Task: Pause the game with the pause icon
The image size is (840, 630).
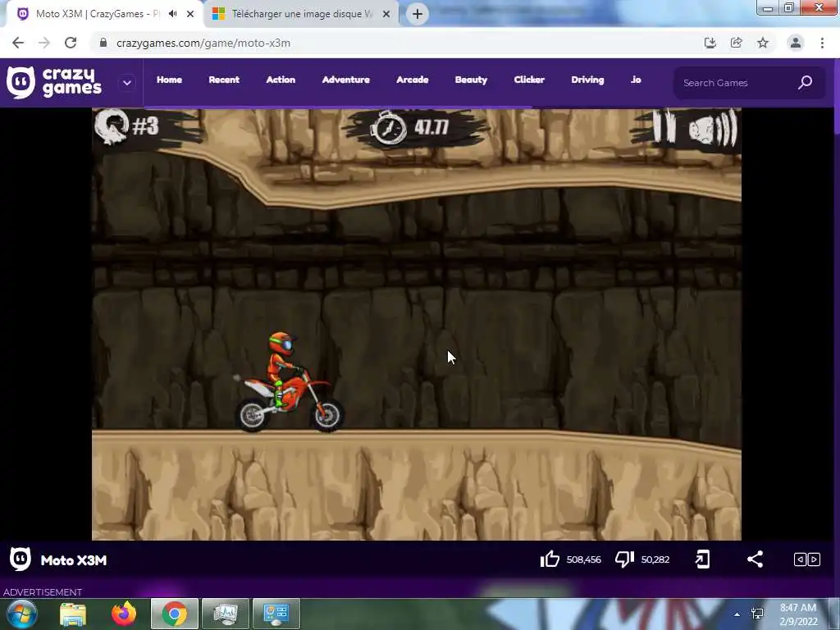Action: click(x=664, y=127)
